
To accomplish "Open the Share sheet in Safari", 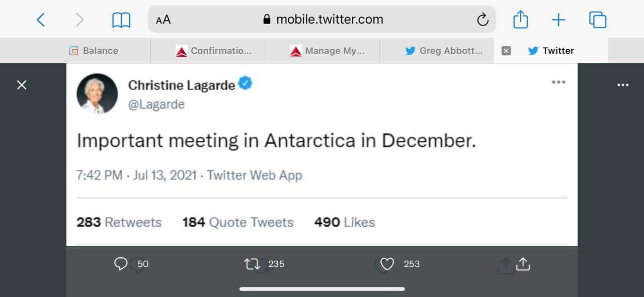I will 520,20.
